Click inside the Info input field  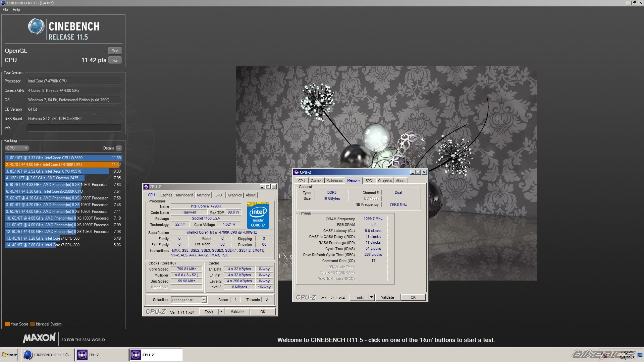[74, 128]
